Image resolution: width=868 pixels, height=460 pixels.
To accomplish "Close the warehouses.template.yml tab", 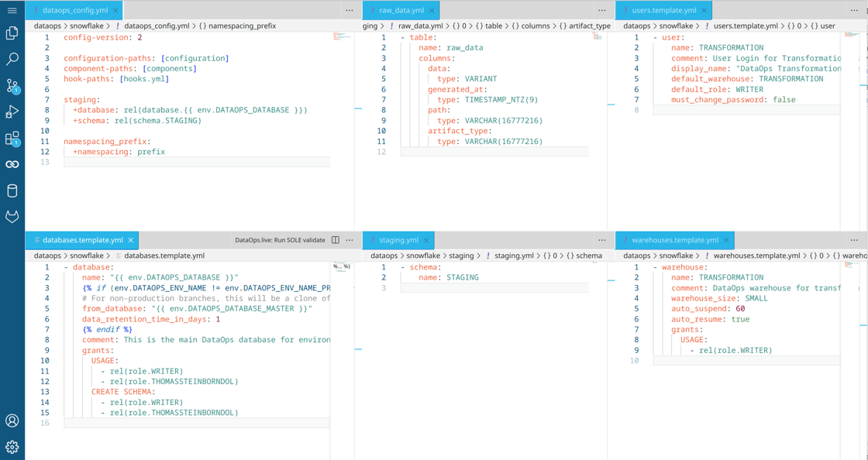I will pos(726,240).
